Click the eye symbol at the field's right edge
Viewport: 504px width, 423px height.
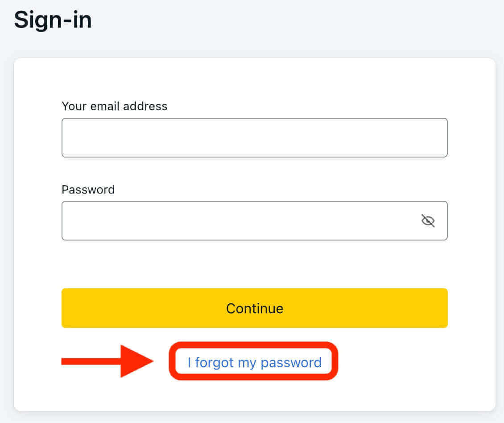coord(428,220)
